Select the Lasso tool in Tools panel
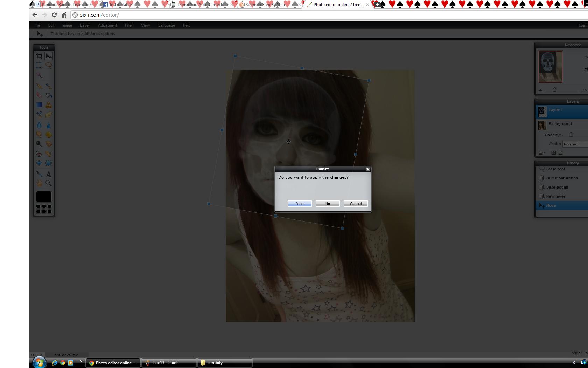The image size is (588, 368). point(49,66)
